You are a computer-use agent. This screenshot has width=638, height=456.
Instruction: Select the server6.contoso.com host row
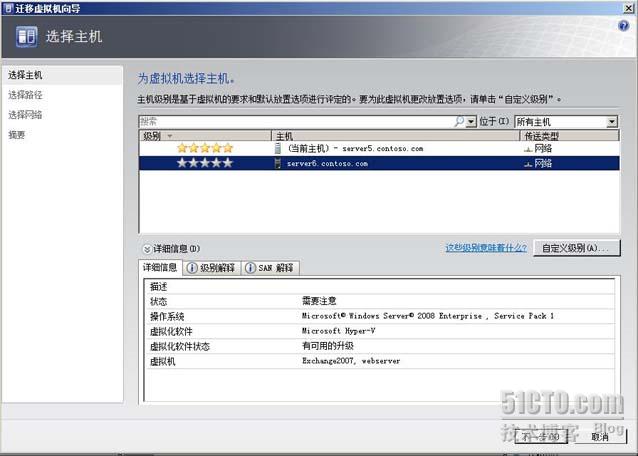tap(379, 163)
